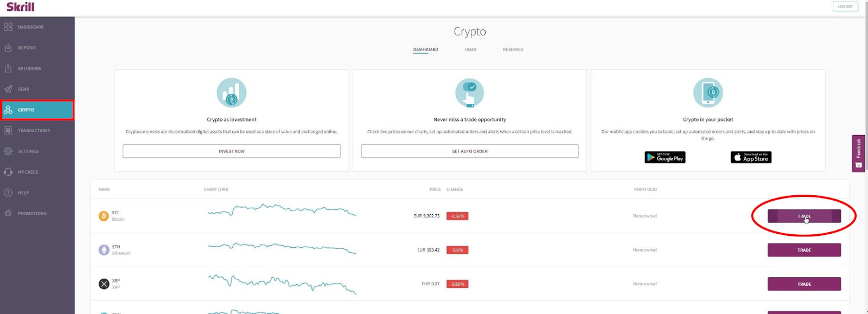
Task: Click the PRICE column header
Action: [435, 189]
